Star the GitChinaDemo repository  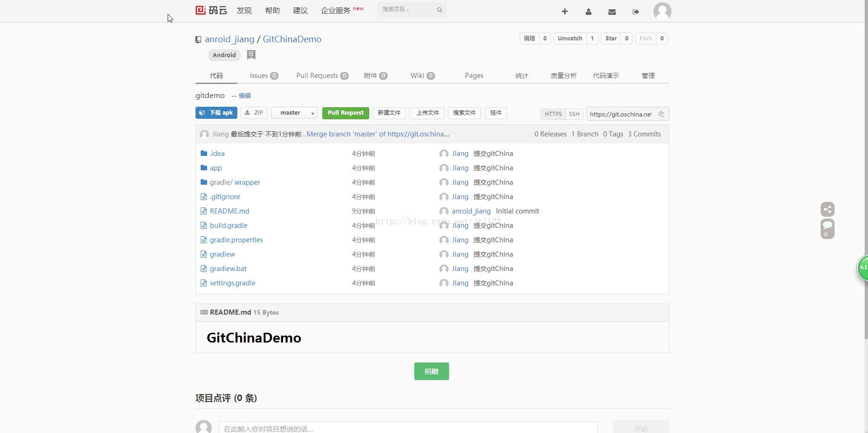click(611, 39)
